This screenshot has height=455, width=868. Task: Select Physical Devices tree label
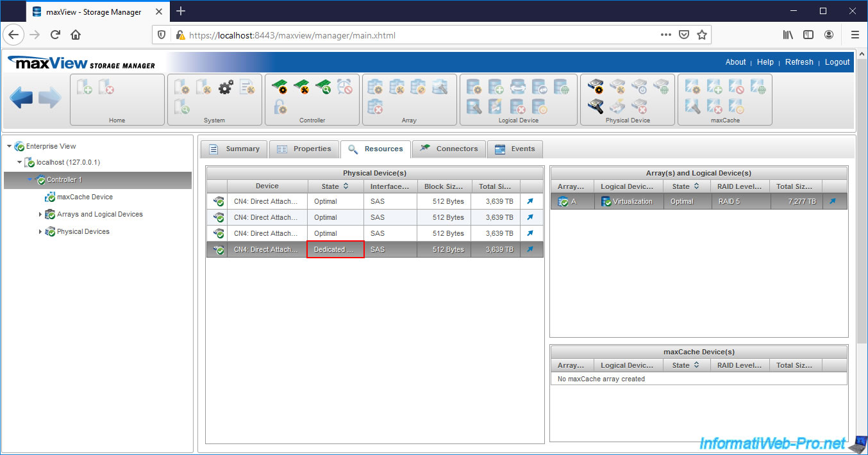[x=83, y=232]
